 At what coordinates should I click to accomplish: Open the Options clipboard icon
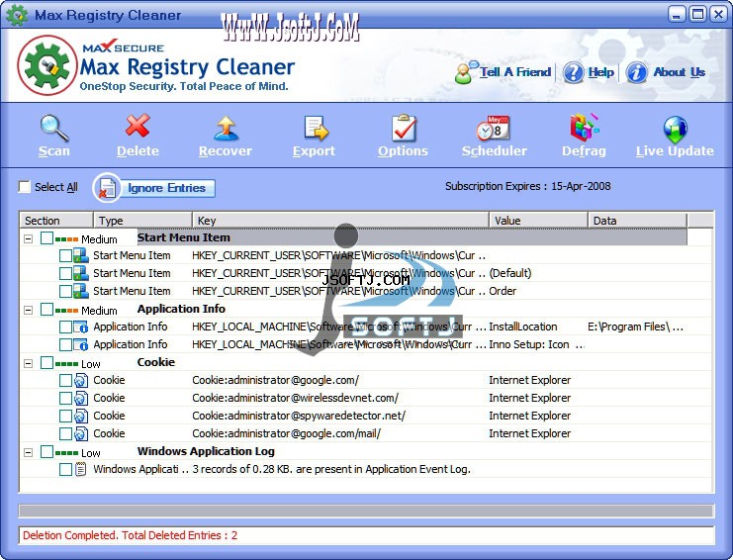[x=404, y=128]
